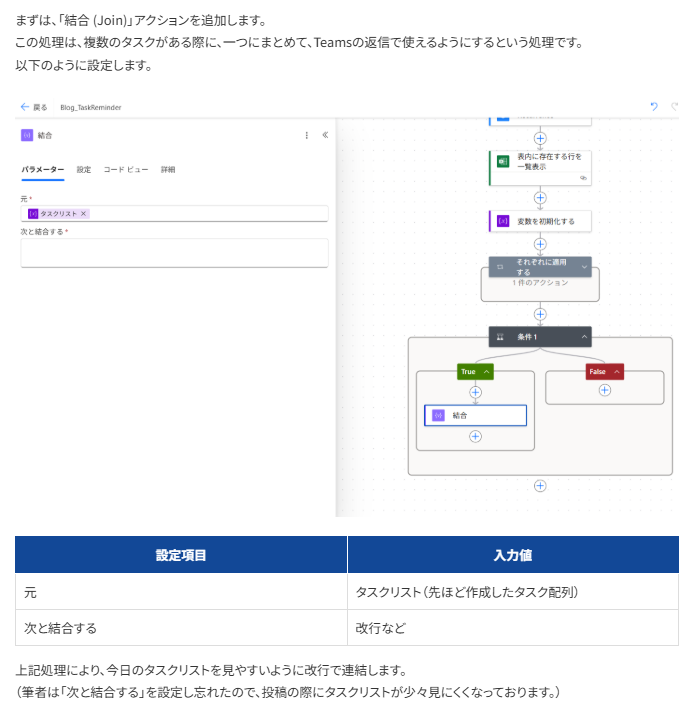This screenshot has height=704, width=695.
Task: Expand the それぞれに適用する chevron
Action: point(584,267)
